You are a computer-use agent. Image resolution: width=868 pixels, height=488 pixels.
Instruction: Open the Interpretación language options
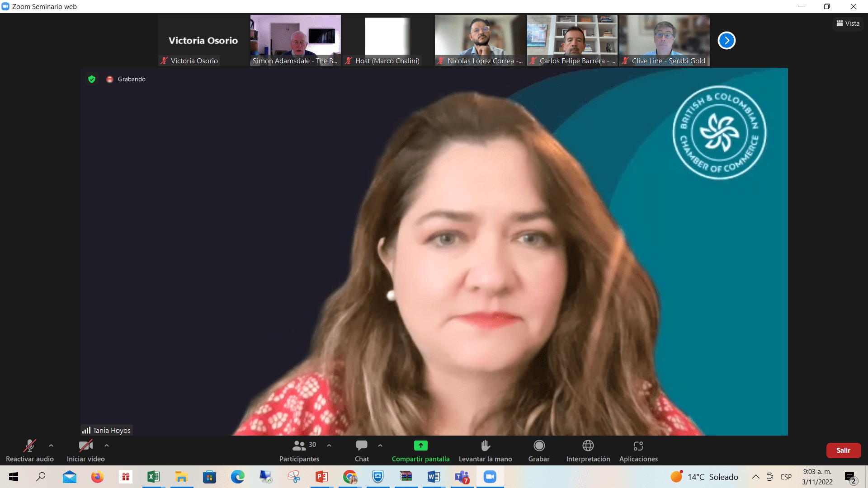point(588,450)
